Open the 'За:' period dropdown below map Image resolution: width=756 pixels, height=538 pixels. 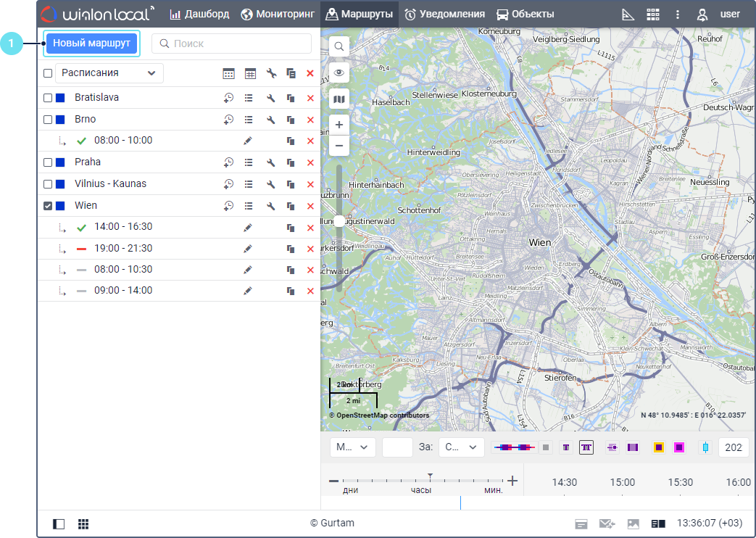coord(461,447)
